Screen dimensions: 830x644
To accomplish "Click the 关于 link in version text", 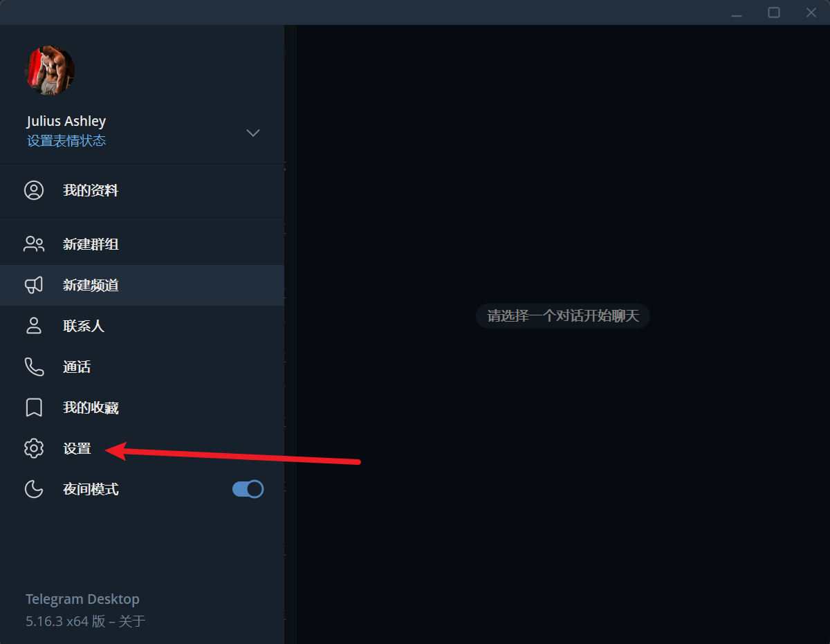I will click(x=132, y=621).
